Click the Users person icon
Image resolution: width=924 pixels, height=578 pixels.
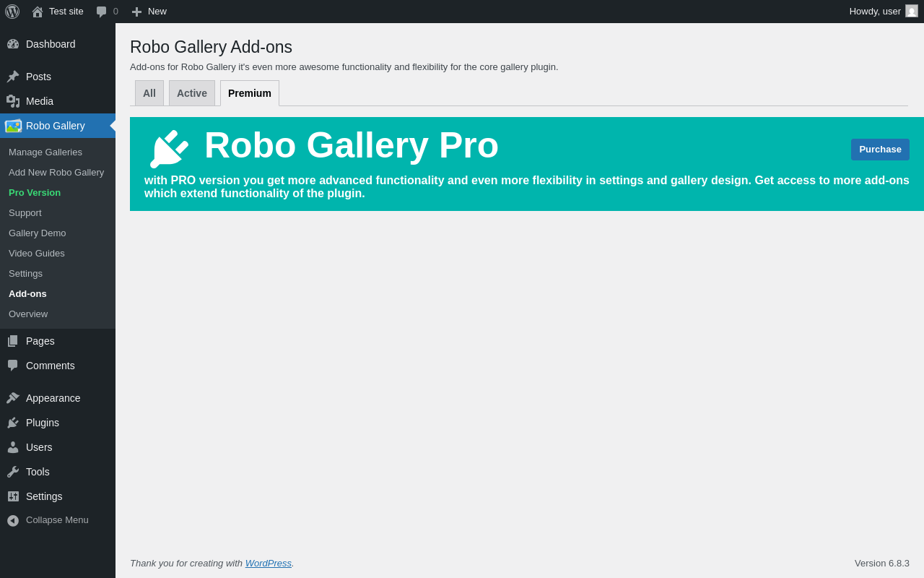tap(13, 447)
